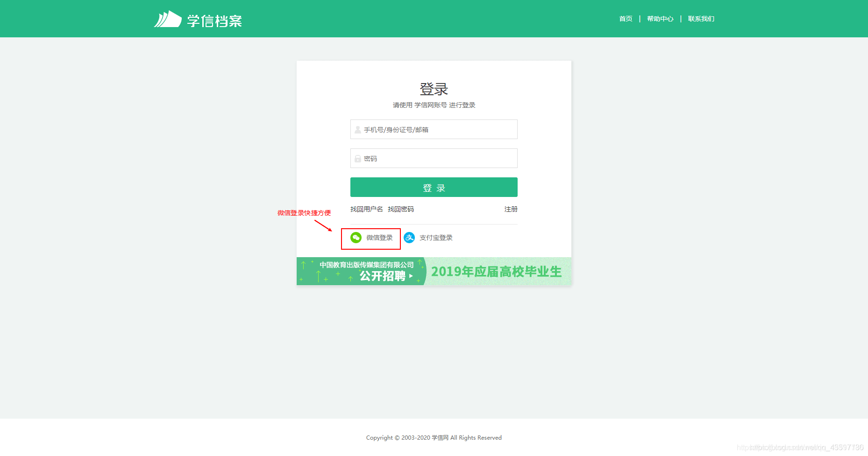Open 联系我们 in the navigation bar
The width and height of the screenshot is (868, 456).
[x=701, y=19]
